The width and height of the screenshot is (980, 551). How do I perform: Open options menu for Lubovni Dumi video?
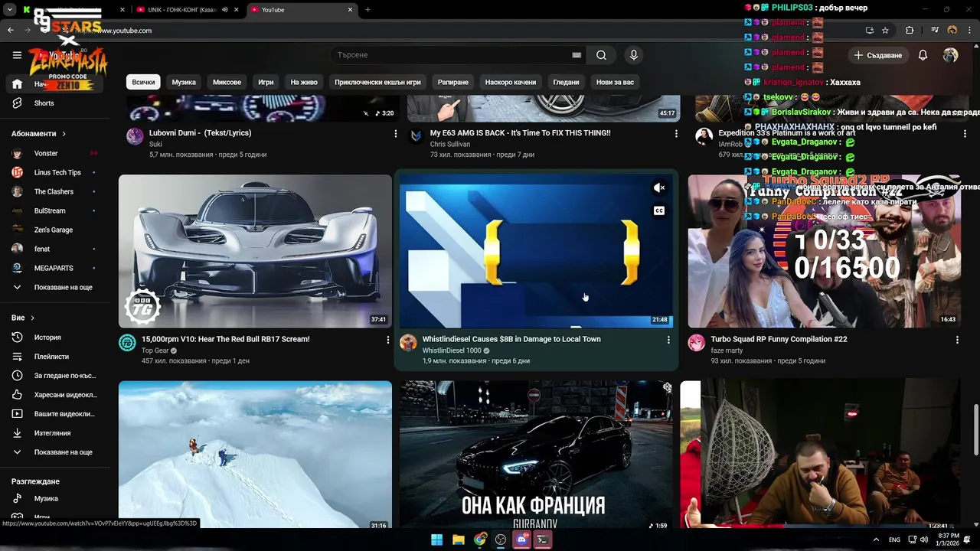click(395, 134)
